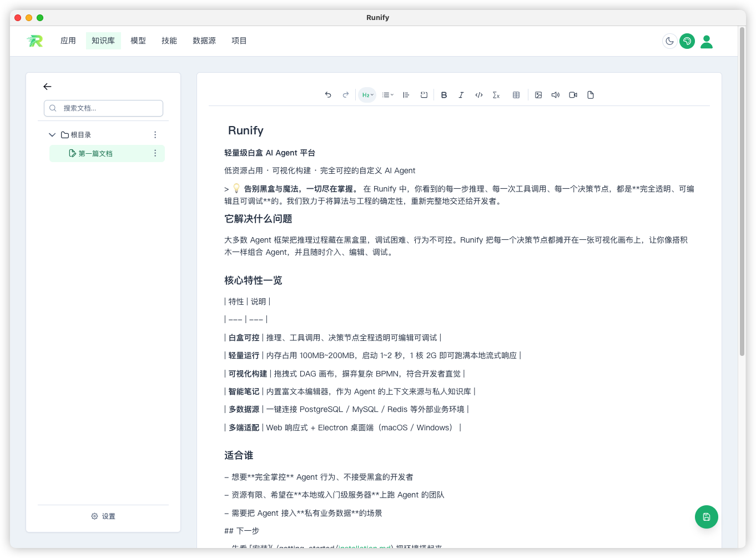Click the line ## 下一步
756x558 pixels.
(x=241, y=531)
